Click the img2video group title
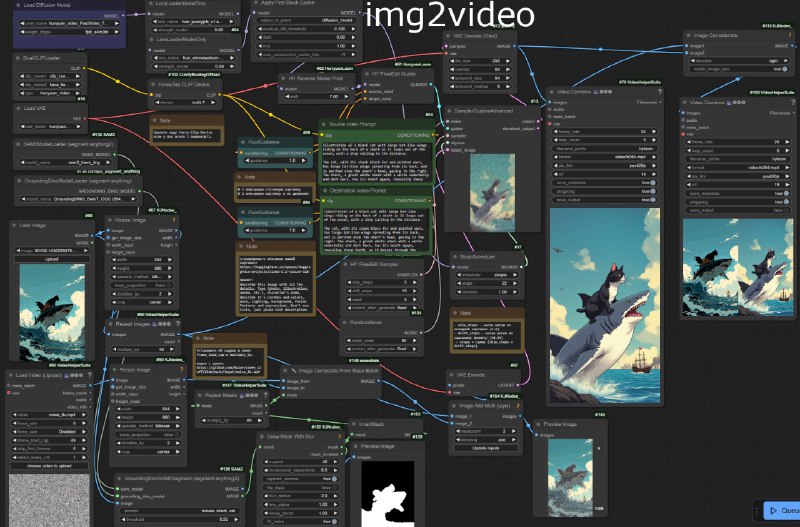The width and height of the screenshot is (800, 527). [450, 15]
